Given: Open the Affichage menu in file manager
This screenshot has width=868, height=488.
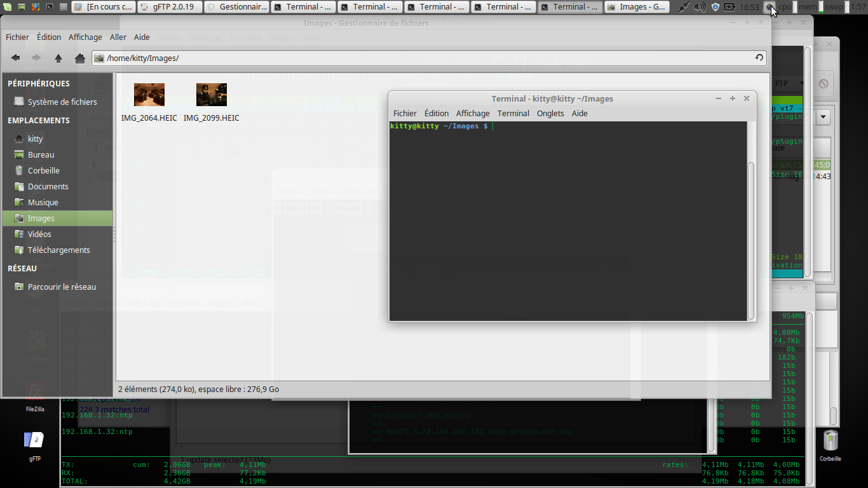Looking at the screenshot, I should pos(85,37).
